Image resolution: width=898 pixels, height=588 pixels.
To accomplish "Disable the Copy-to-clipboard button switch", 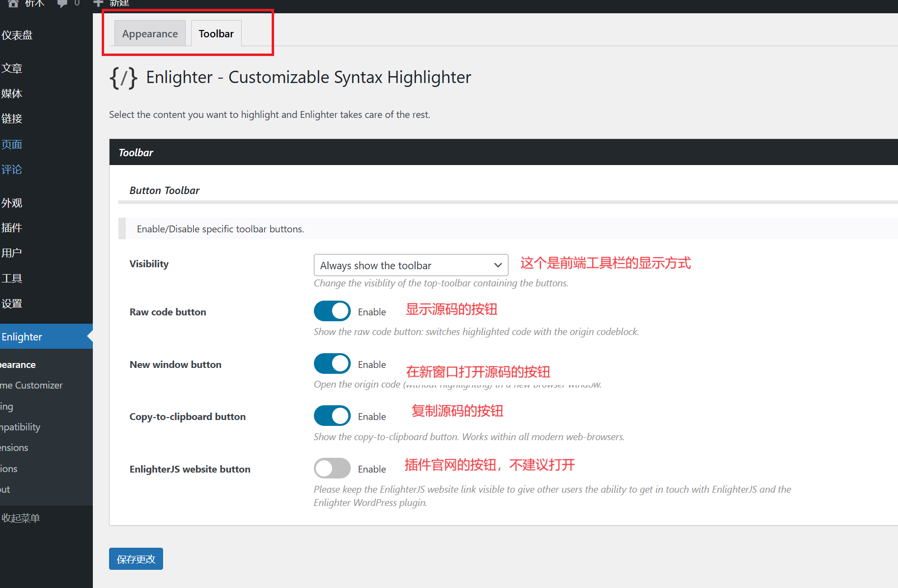I will pos(332,416).
